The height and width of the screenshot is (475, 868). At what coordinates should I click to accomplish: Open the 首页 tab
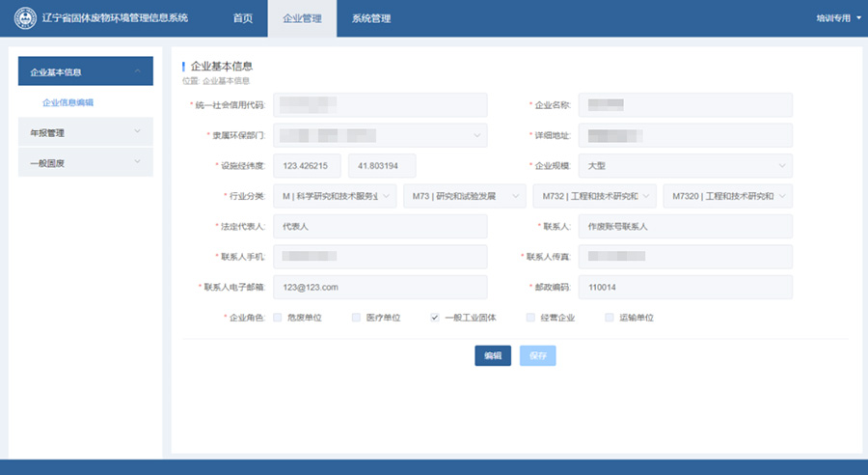pos(242,18)
